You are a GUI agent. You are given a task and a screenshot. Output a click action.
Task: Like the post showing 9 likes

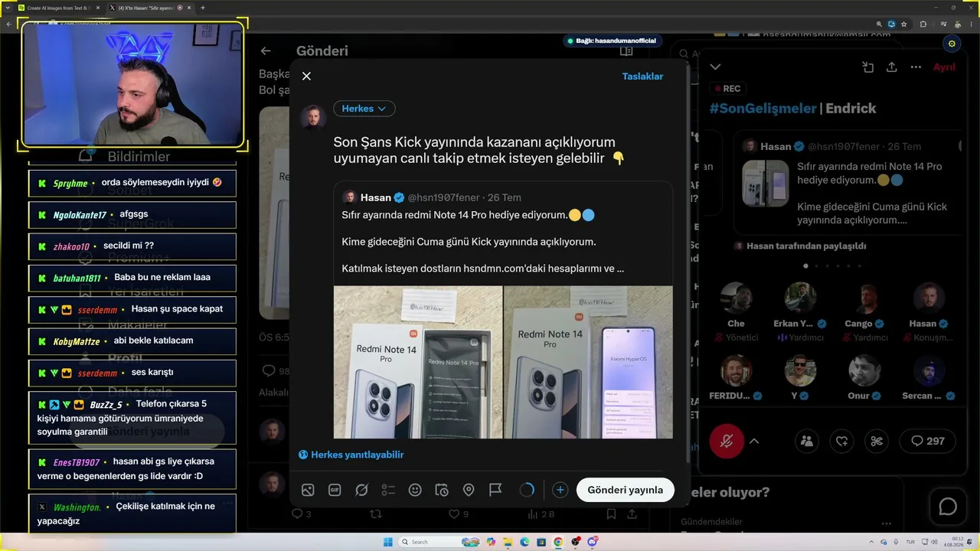(458, 514)
